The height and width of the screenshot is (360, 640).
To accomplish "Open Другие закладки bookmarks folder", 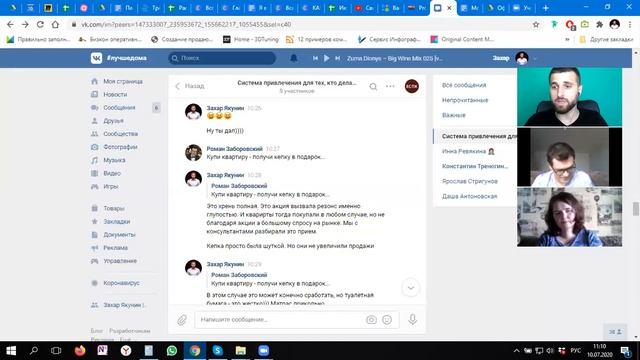I will point(606,39).
